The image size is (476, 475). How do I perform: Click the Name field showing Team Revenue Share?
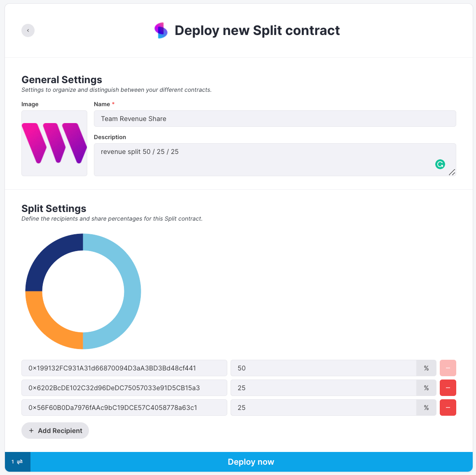point(275,119)
